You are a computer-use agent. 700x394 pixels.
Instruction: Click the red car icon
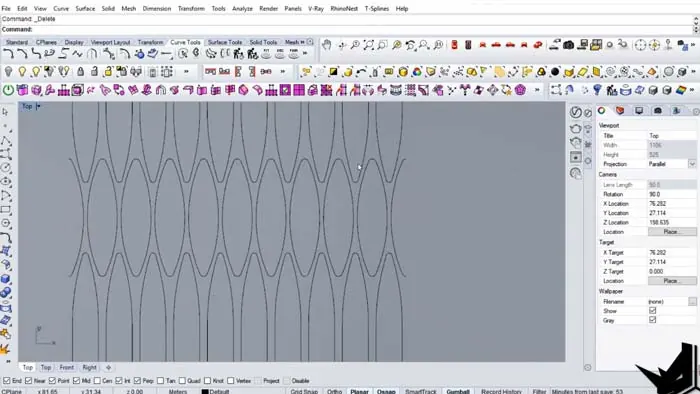coord(496,45)
